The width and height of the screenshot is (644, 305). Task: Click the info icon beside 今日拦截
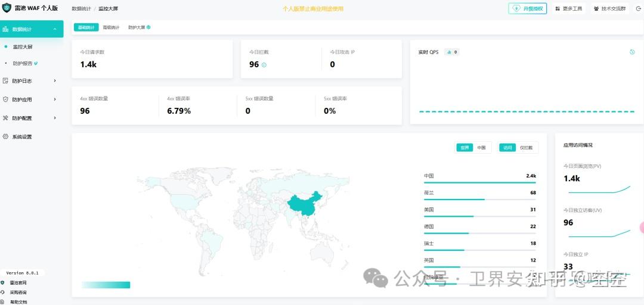264,65
